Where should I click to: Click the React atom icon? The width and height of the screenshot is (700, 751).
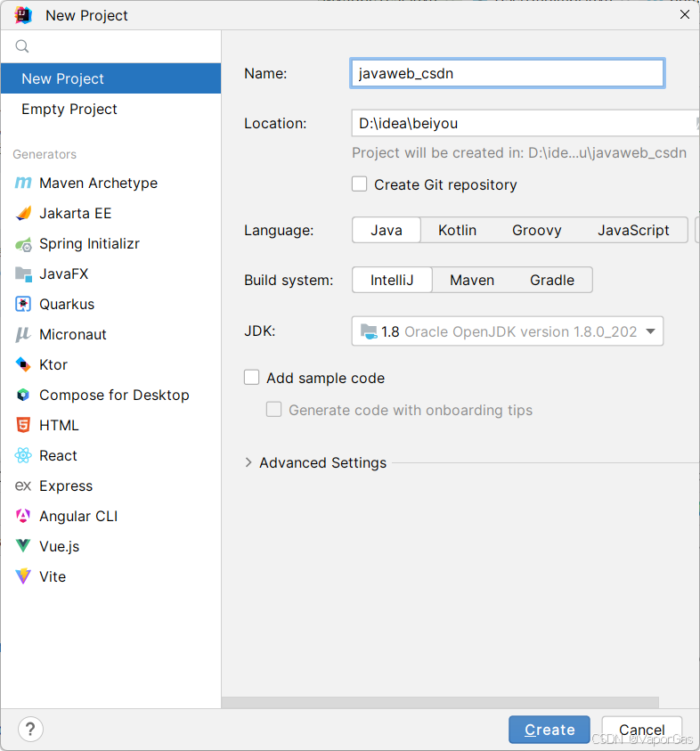[x=23, y=455]
